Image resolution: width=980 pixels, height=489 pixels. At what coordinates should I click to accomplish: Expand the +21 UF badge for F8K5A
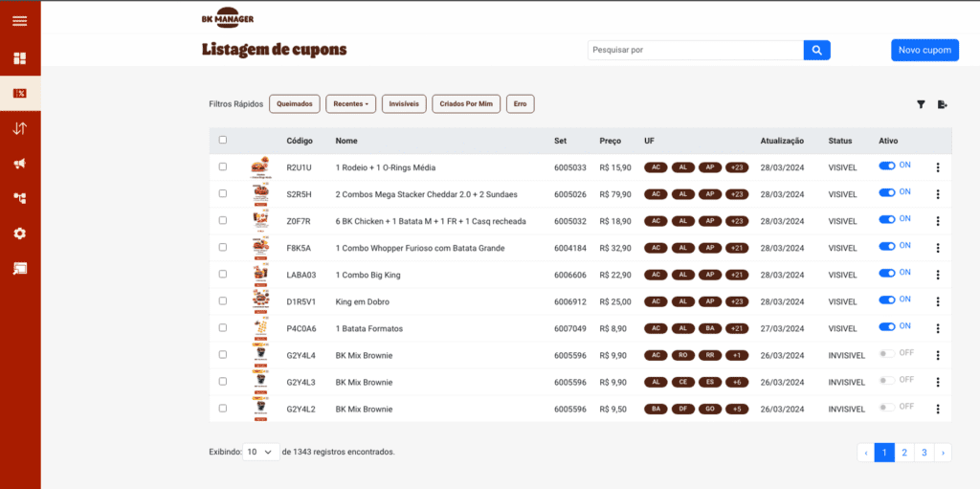point(737,248)
